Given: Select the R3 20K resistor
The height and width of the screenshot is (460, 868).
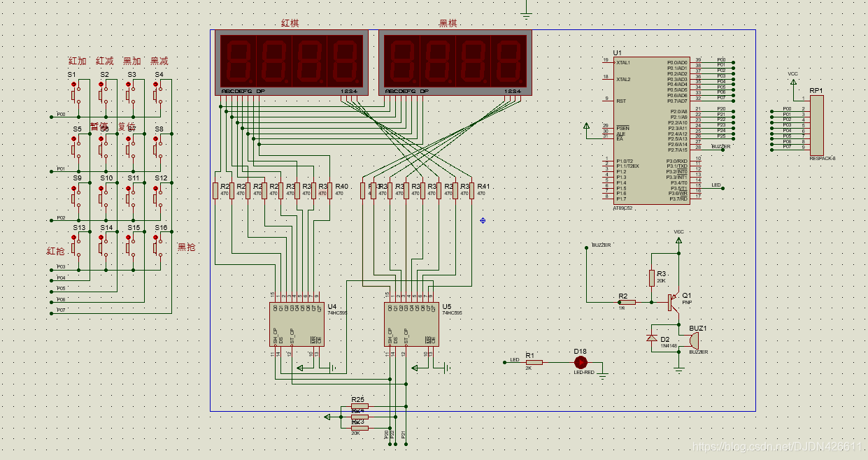Looking at the screenshot, I should pos(652,278).
